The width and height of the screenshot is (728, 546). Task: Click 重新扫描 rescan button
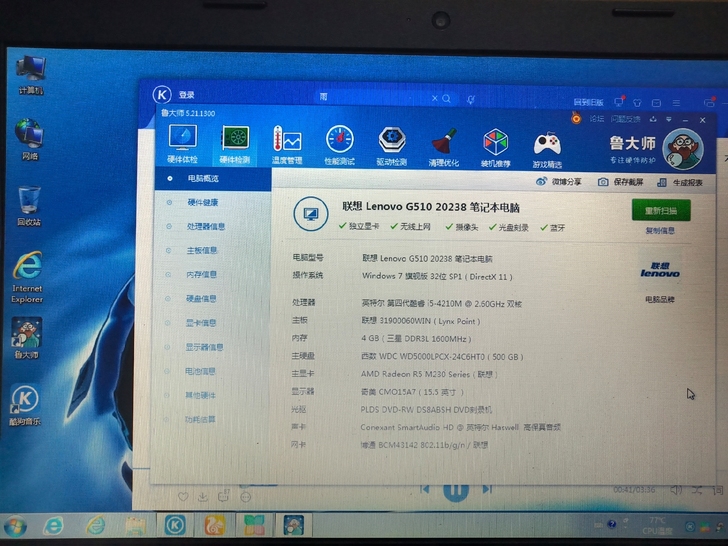661,210
